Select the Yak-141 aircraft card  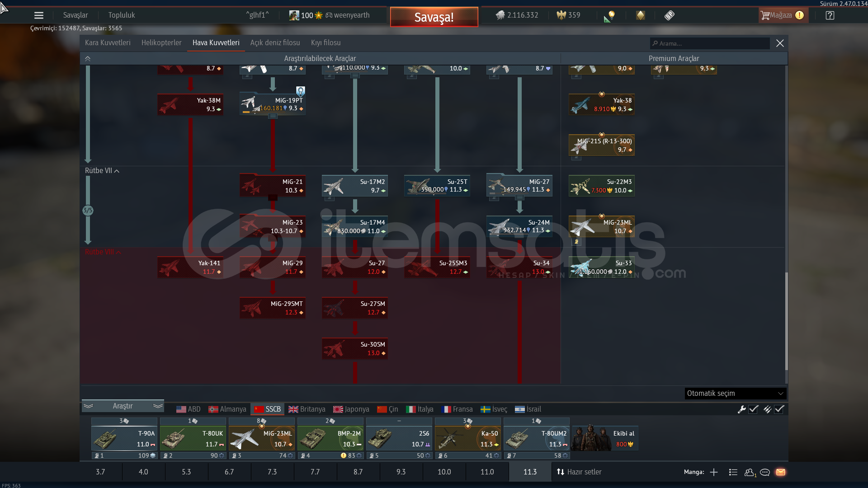[190, 267]
